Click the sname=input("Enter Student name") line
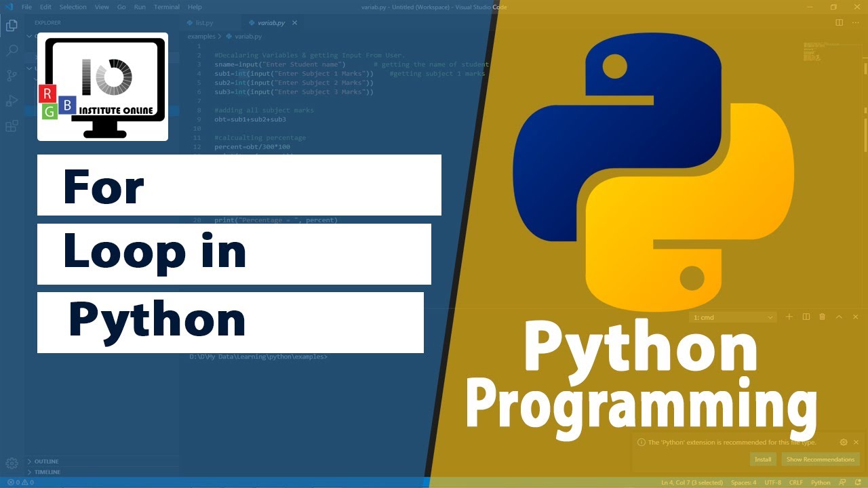This screenshot has width=868, height=488. click(280, 64)
